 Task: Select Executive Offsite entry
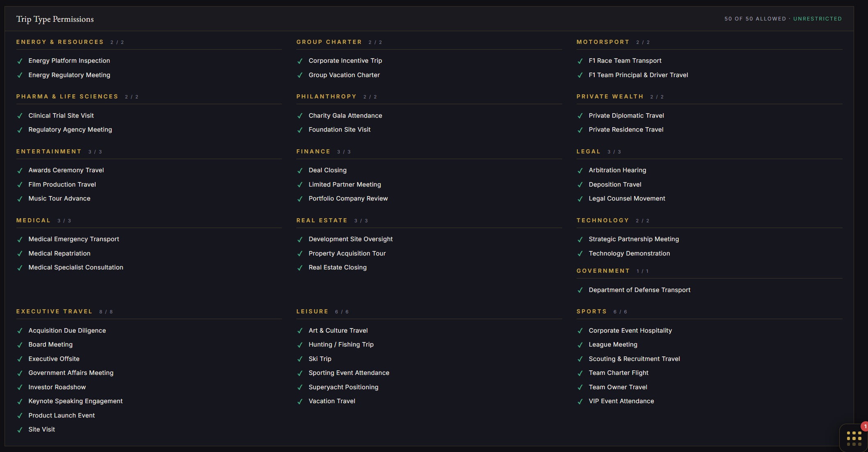coord(54,359)
